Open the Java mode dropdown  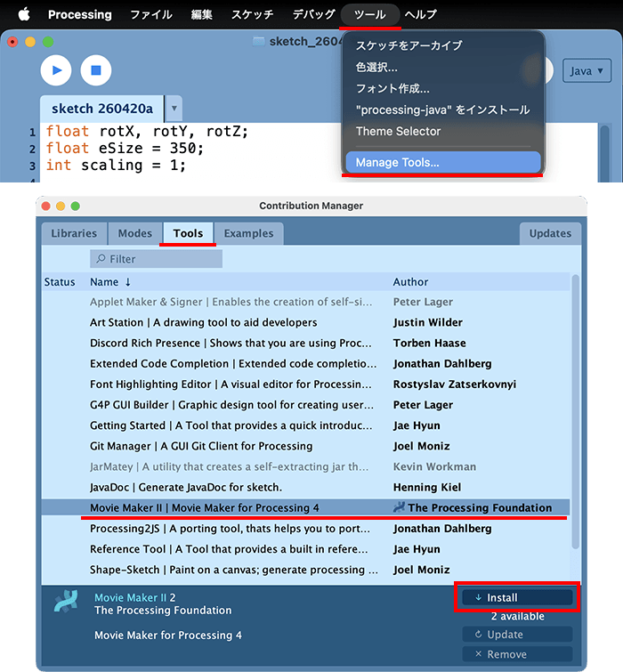click(587, 70)
